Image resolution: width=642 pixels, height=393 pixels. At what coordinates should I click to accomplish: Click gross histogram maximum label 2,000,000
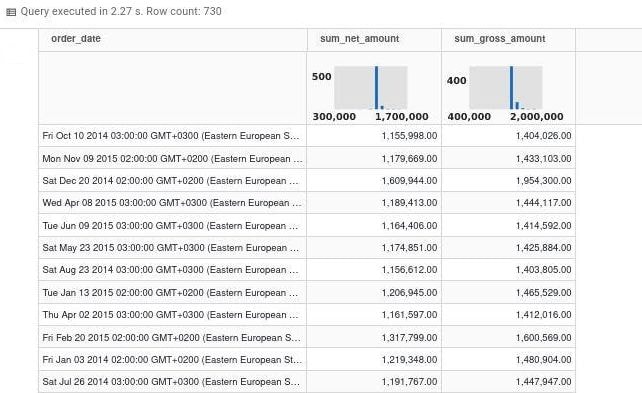[x=537, y=117]
